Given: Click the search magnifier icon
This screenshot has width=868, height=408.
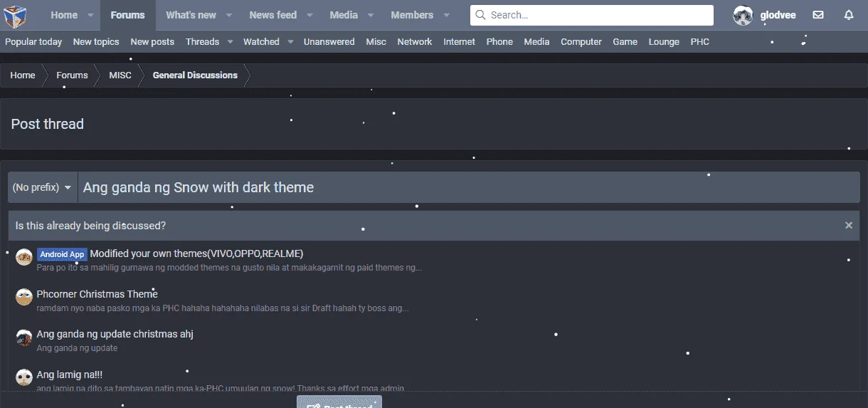Looking at the screenshot, I should click(480, 15).
